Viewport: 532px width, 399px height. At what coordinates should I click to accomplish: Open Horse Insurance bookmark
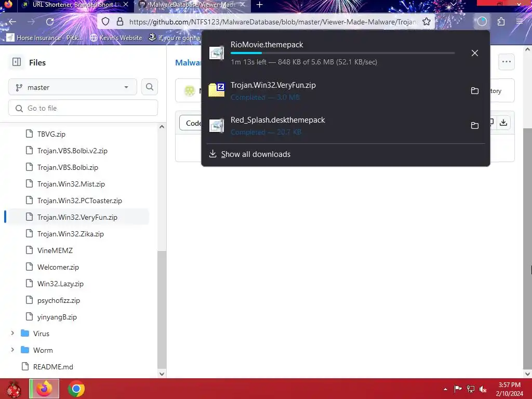pyautogui.click(x=45, y=37)
